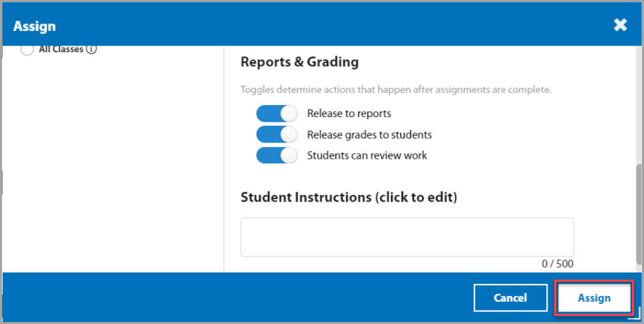Click the info icon beside All Classes
This screenshot has width=644, height=324.
point(92,49)
